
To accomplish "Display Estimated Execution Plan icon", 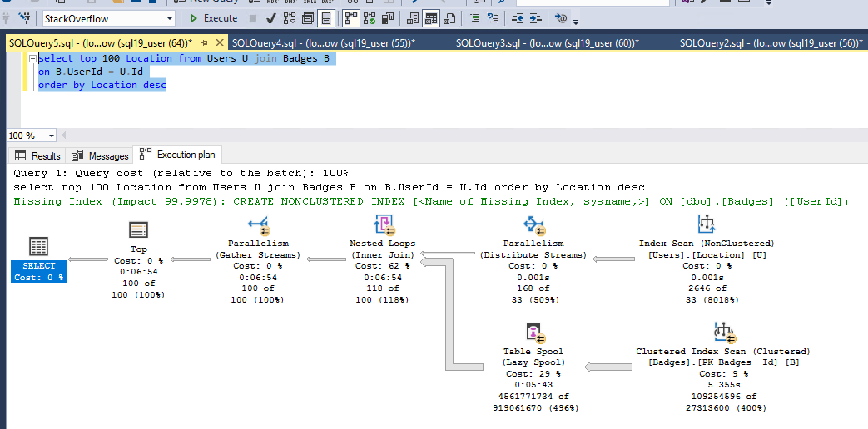I will [x=289, y=19].
